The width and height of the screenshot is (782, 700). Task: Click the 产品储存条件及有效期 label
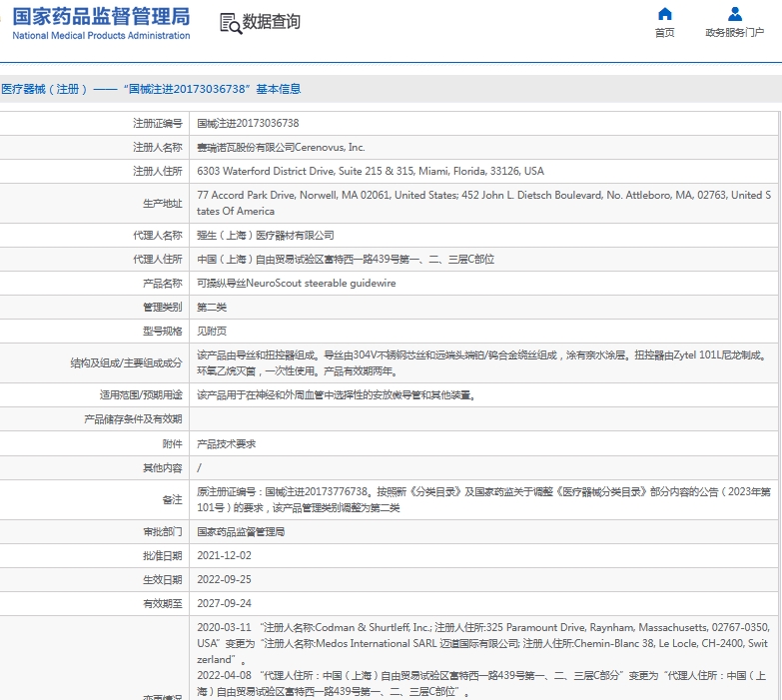133,418
